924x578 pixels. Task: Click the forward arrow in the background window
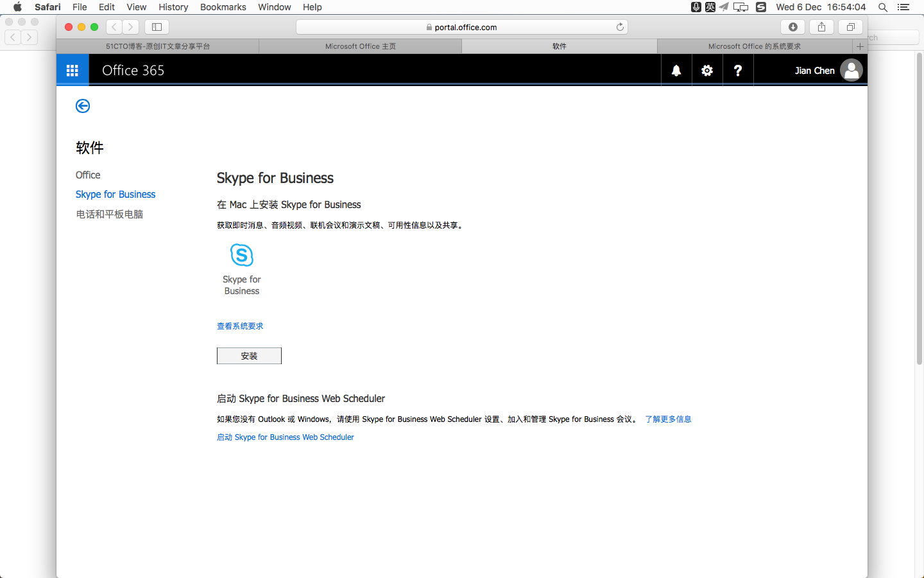29,37
